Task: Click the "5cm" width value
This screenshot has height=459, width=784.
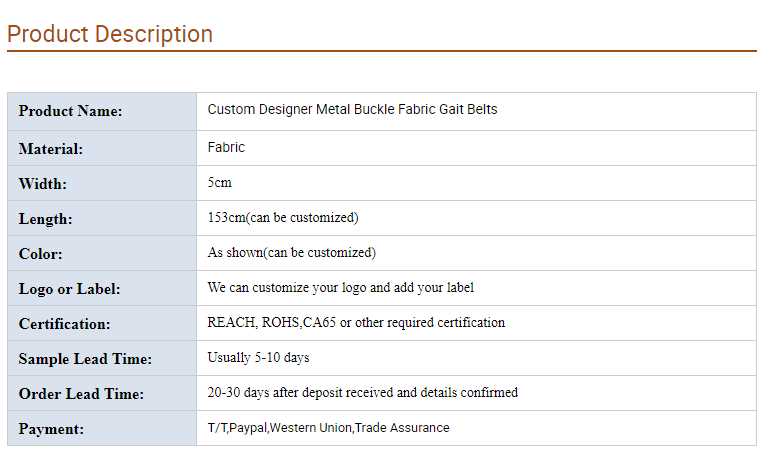Action: 220,183
